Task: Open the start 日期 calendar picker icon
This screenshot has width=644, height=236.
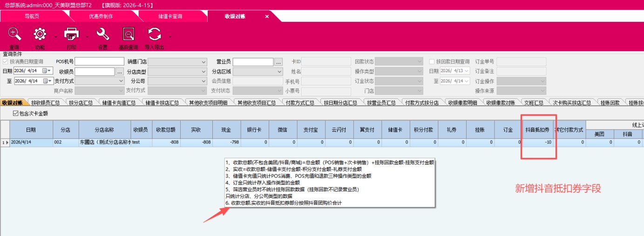Action: 46,71
